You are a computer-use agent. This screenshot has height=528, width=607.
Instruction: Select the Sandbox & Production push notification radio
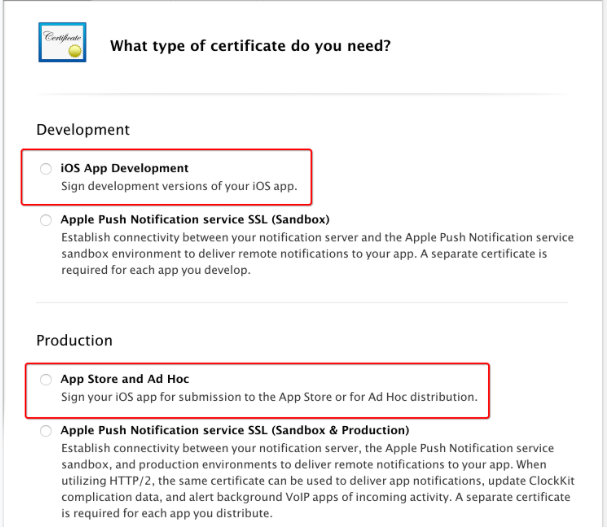46,430
